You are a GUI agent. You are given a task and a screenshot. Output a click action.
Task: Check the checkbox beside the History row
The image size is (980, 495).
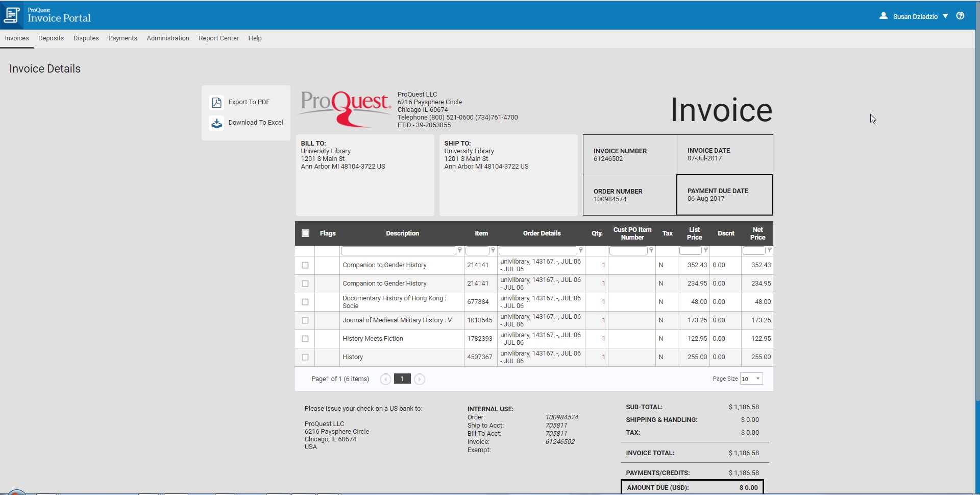pyautogui.click(x=305, y=358)
